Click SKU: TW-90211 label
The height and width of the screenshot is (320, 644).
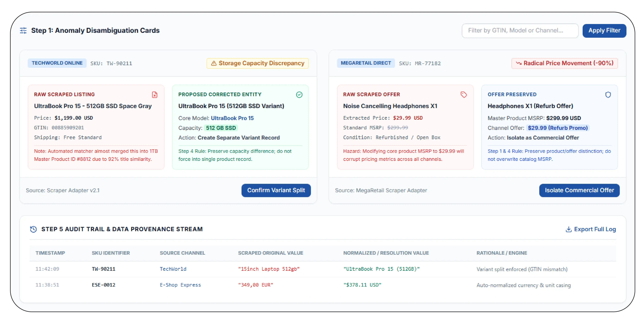pos(111,63)
